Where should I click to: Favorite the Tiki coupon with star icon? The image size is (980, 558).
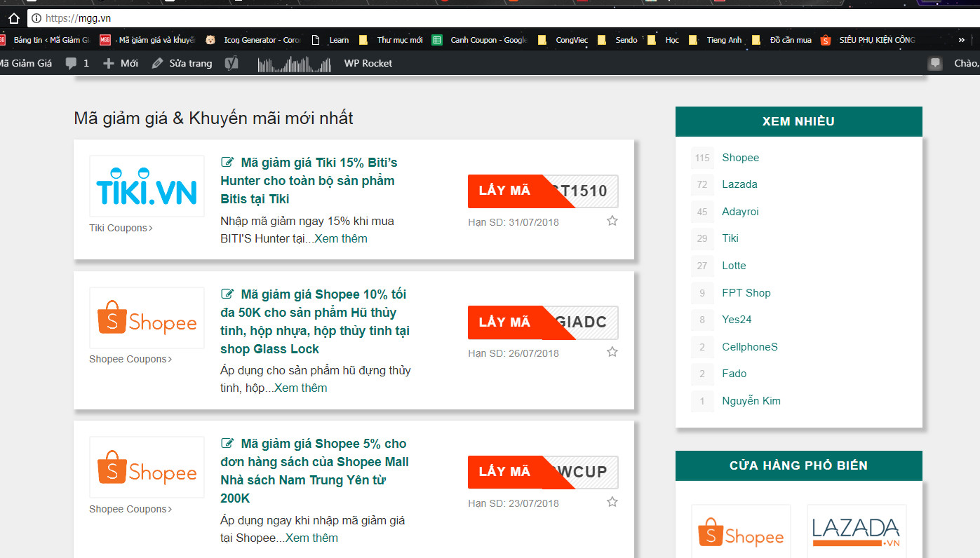612,221
